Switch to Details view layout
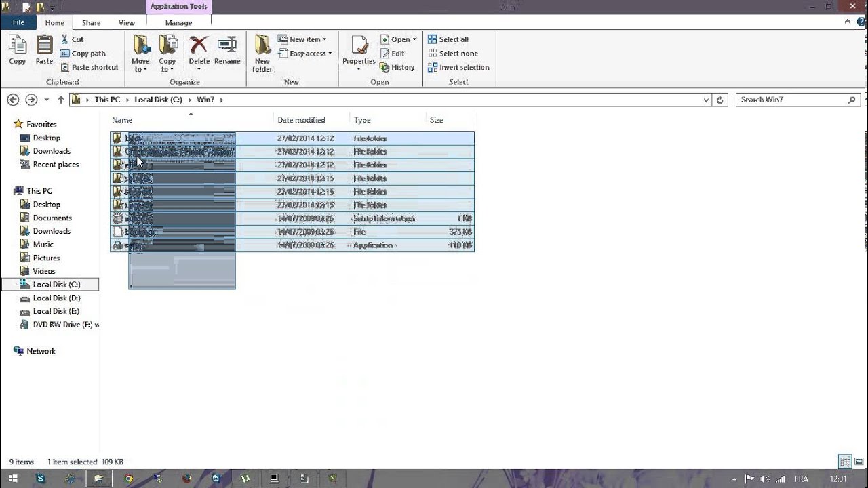 (x=845, y=462)
